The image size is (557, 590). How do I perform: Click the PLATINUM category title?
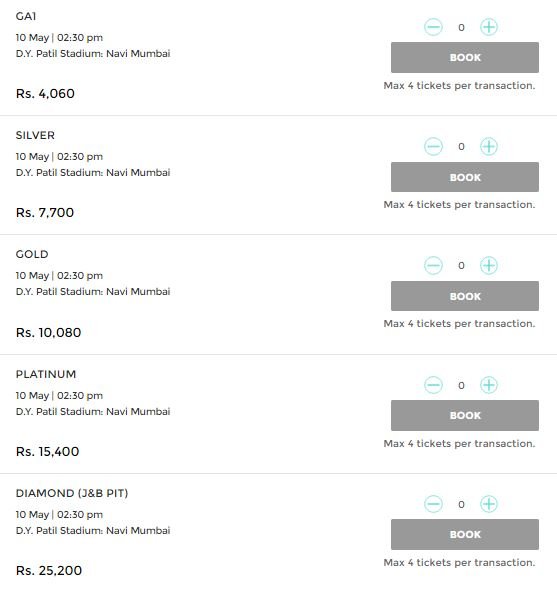[x=46, y=374]
